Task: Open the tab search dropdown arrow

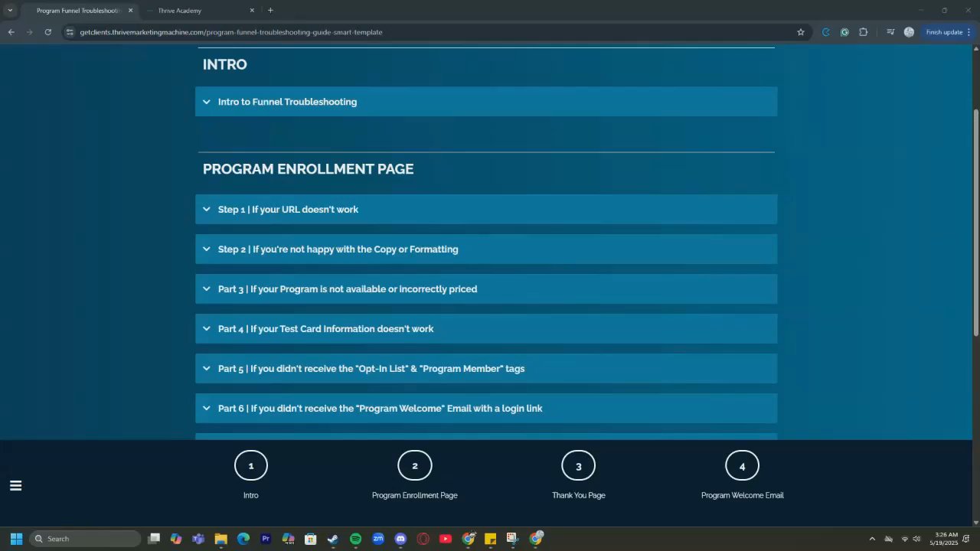Action: point(10,10)
